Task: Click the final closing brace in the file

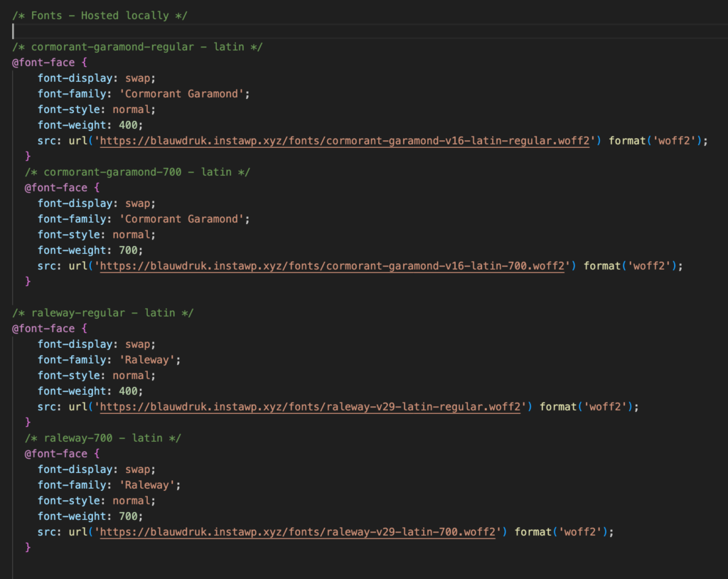Action: tap(28, 548)
